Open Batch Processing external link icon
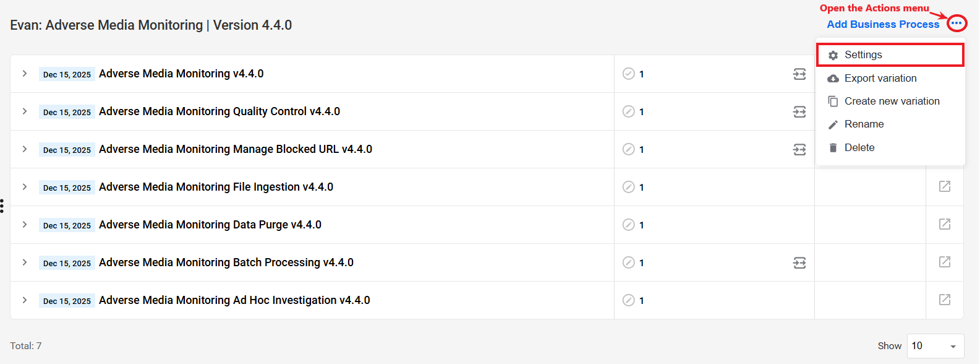 click(945, 262)
